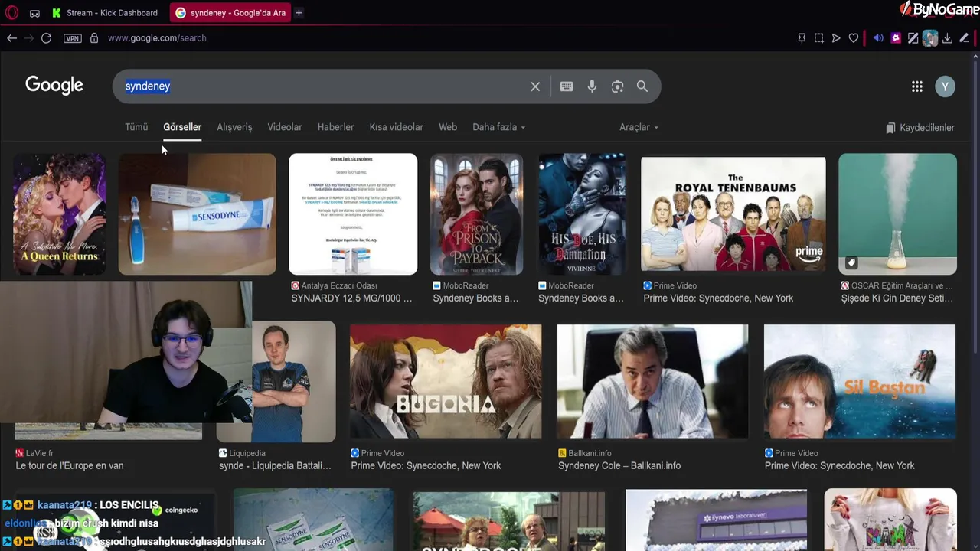The height and width of the screenshot is (551, 980).
Task: Open the downloads panel
Action: pos(947,38)
